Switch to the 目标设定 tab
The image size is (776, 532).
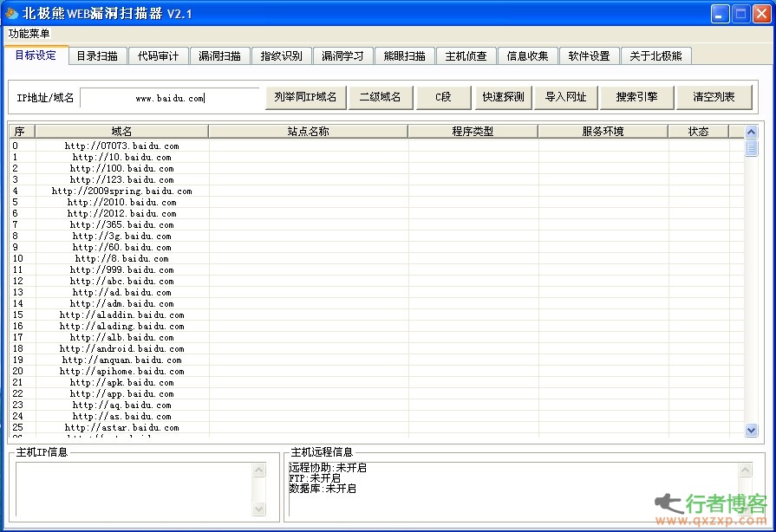[x=36, y=55]
